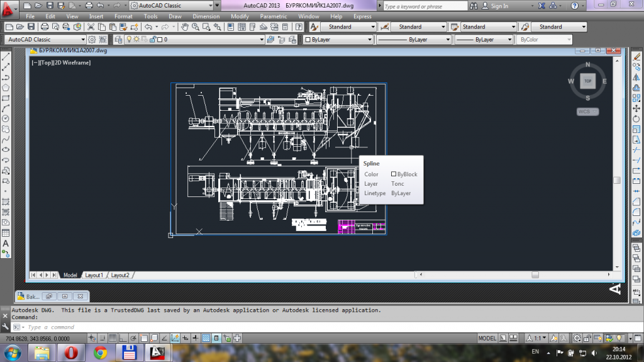Select the Mirror tool in Modify toolbar
644x362 pixels.
click(636, 77)
